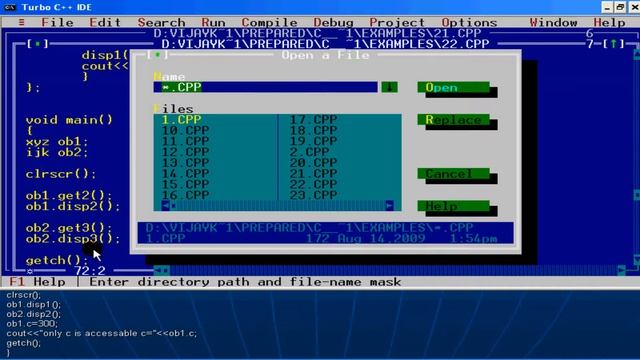Close the Open a File dialog box icon

coord(158,55)
